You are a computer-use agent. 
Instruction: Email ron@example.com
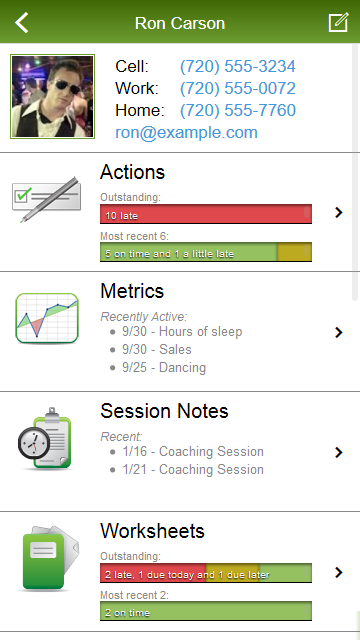coord(186,133)
